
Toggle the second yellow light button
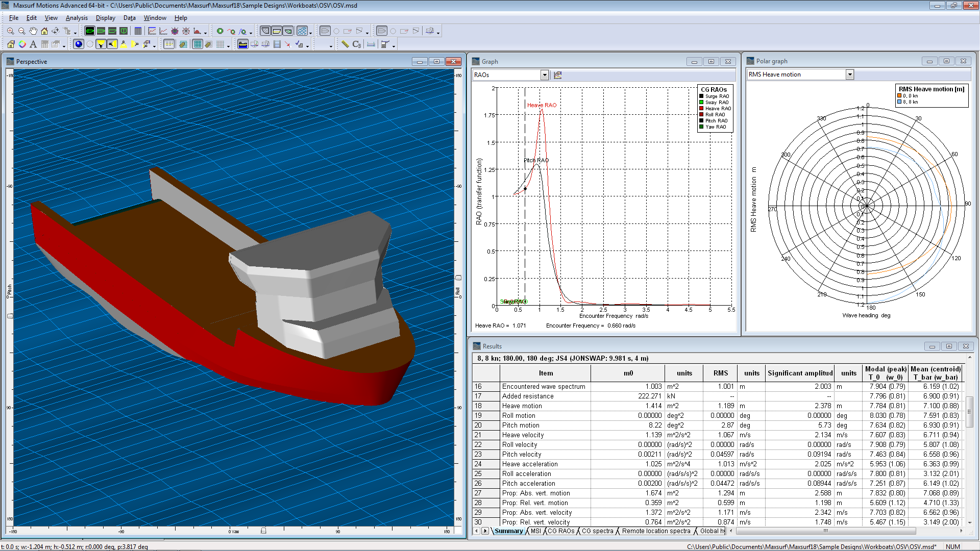coord(112,44)
